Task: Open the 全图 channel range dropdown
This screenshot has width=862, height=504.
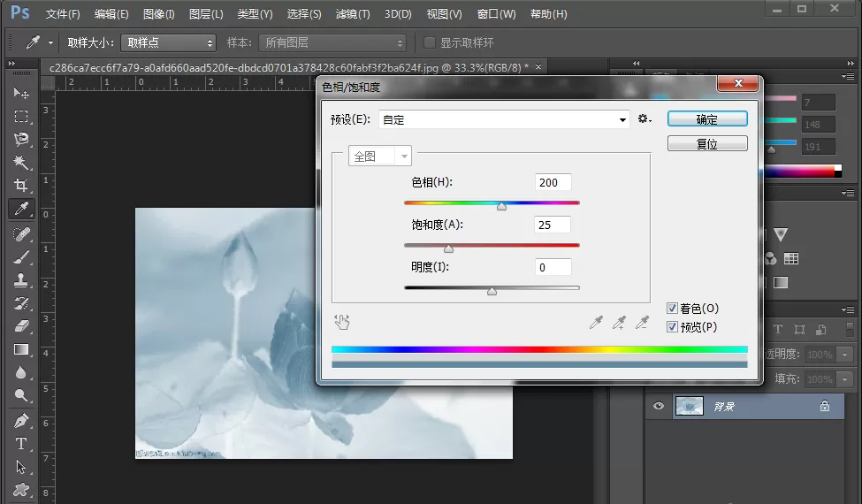Action: pyautogui.click(x=380, y=157)
